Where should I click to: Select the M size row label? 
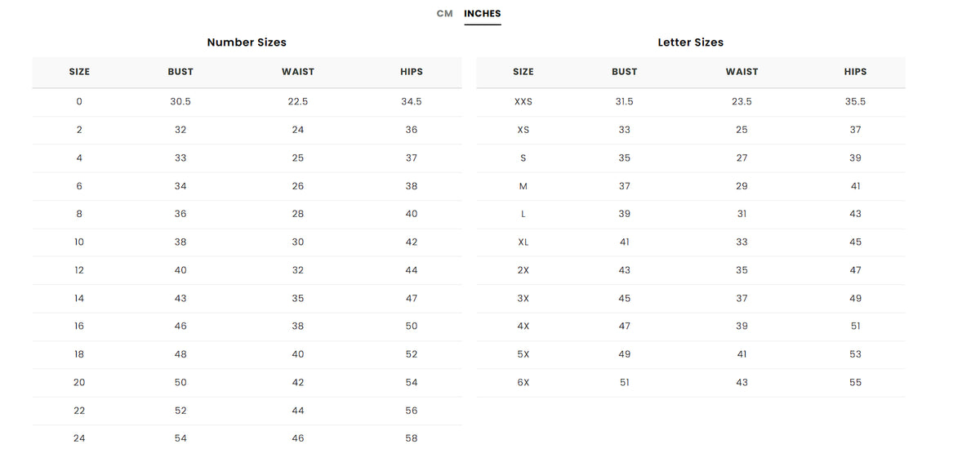tap(523, 186)
